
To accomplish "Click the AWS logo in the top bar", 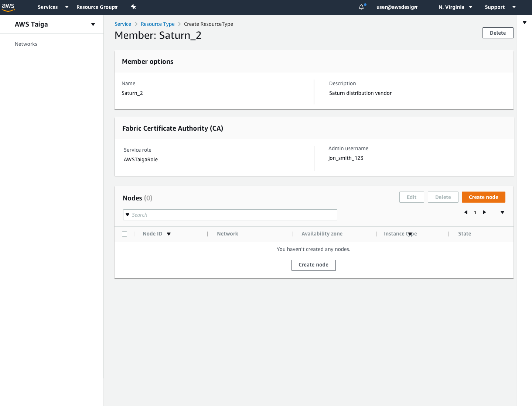I will coord(8,7).
